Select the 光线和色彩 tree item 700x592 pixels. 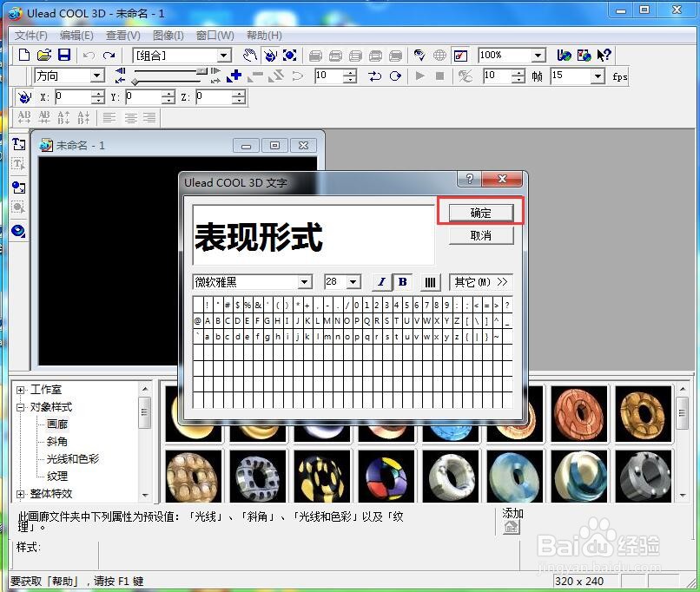(73, 458)
